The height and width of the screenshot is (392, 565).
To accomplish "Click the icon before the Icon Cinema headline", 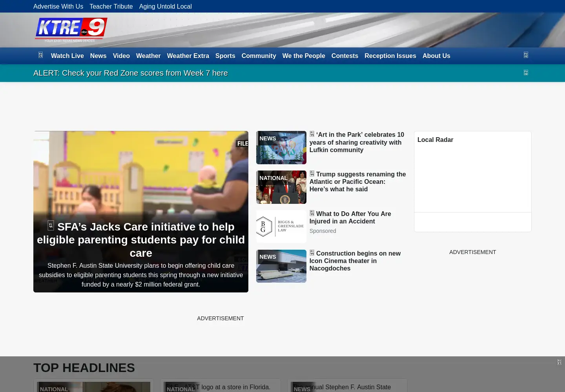I will (x=312, y=253).
